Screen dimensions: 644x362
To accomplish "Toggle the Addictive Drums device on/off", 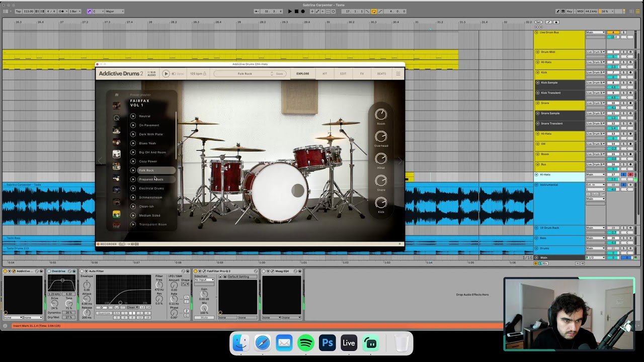I will (x=6, y=271).
